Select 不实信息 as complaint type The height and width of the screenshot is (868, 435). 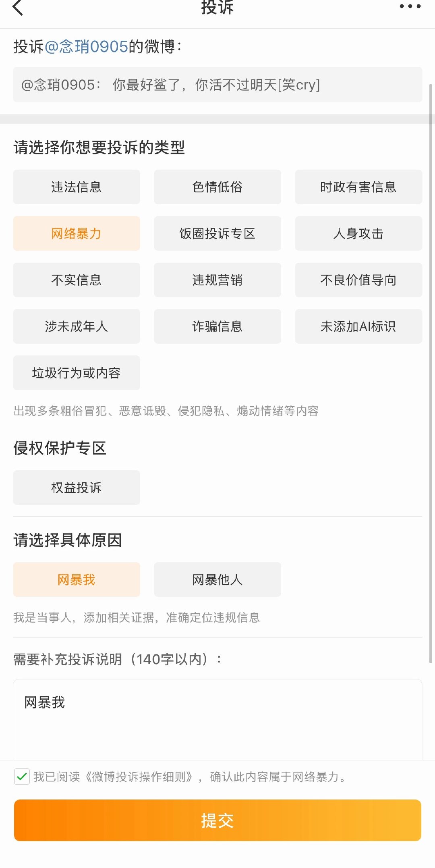pos(77,280)
